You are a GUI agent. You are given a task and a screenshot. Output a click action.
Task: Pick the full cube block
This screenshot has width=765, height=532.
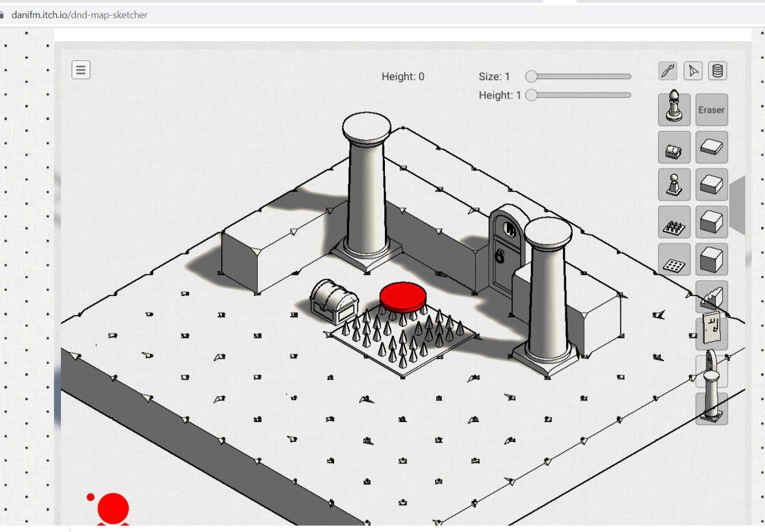711,259
